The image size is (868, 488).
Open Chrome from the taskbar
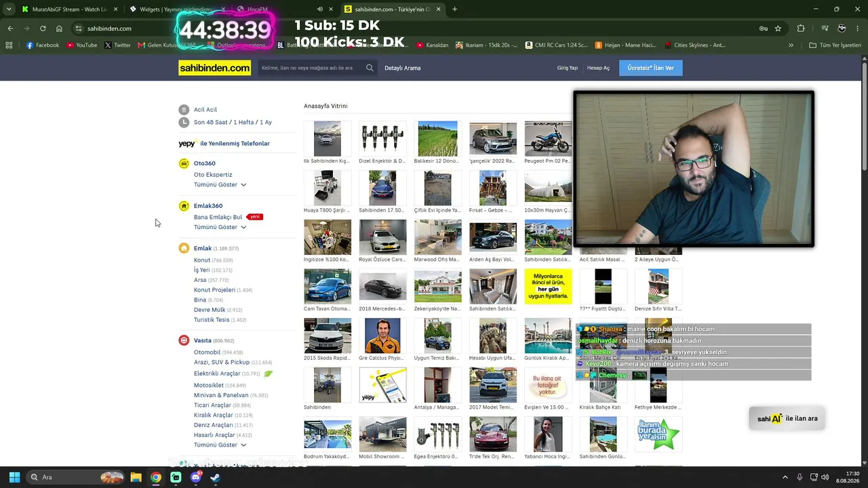coord(156,477)
